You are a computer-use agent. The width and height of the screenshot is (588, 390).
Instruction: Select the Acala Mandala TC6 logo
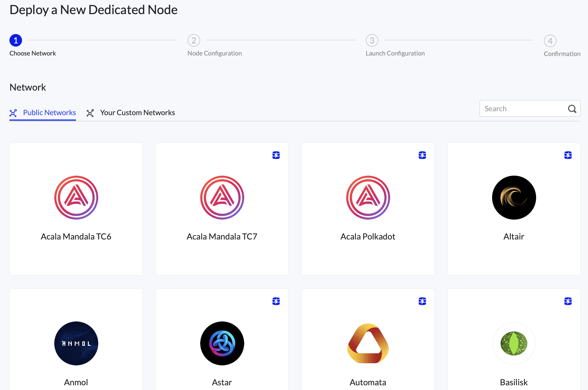tap(76, 197)
